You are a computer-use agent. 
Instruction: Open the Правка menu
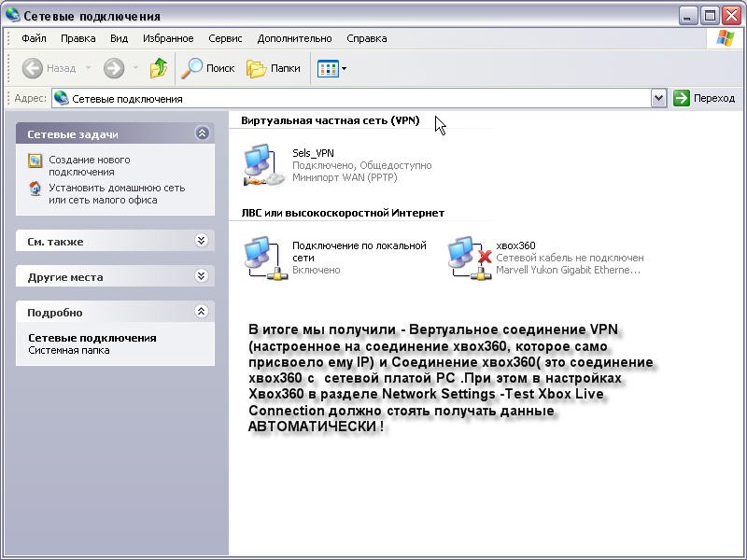78,38
